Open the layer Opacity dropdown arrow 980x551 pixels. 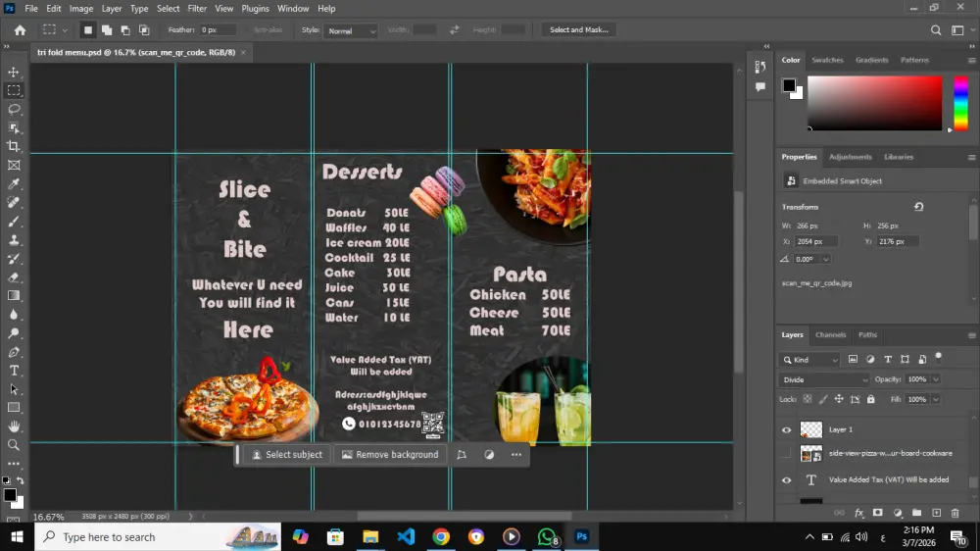935,379
